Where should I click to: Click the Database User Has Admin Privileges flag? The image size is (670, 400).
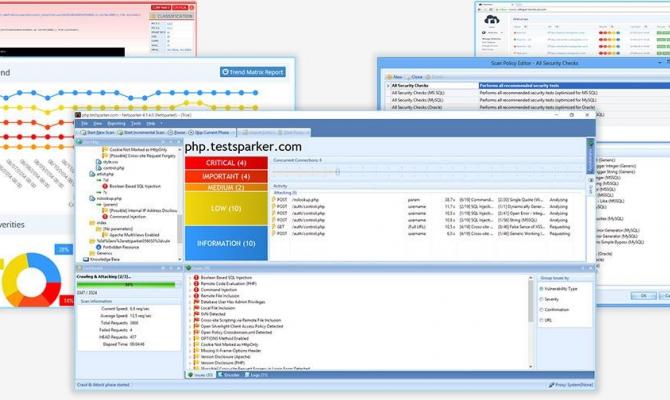pyautogui.click(x=197, y=302)
